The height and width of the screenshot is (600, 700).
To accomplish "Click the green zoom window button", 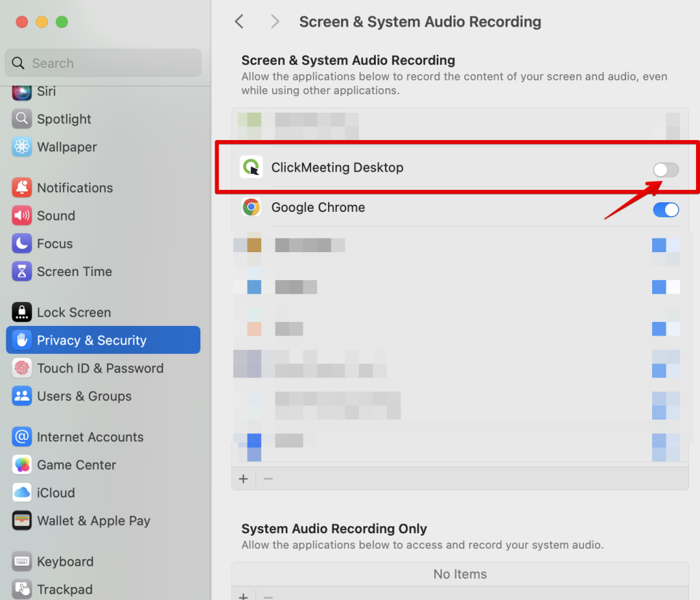I will (x=62, y=22).
